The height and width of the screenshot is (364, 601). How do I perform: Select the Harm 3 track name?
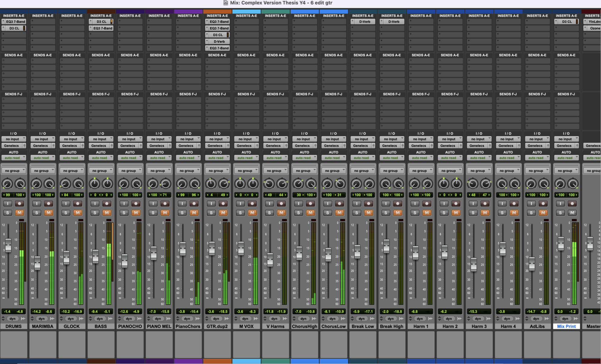(479, 326)
